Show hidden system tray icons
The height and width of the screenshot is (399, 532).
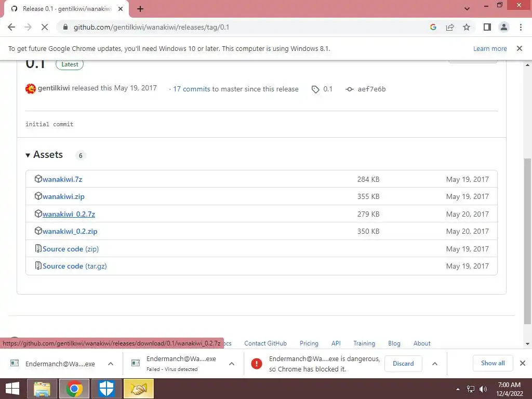click(458, 389)
